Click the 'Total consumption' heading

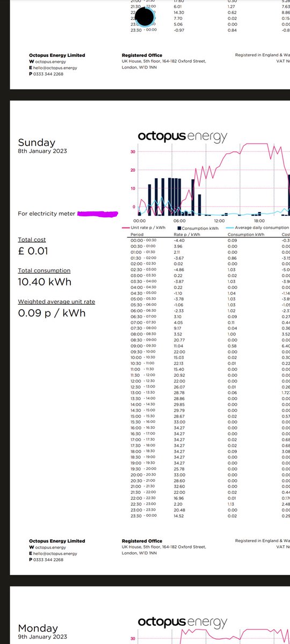click(x=44, y=270)
